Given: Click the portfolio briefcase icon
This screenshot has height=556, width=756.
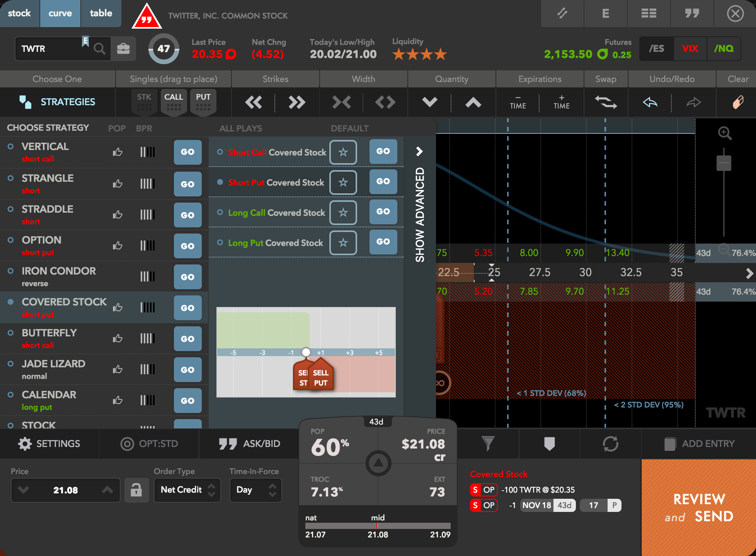Looking at the screenshot, I should click(123, 49).
